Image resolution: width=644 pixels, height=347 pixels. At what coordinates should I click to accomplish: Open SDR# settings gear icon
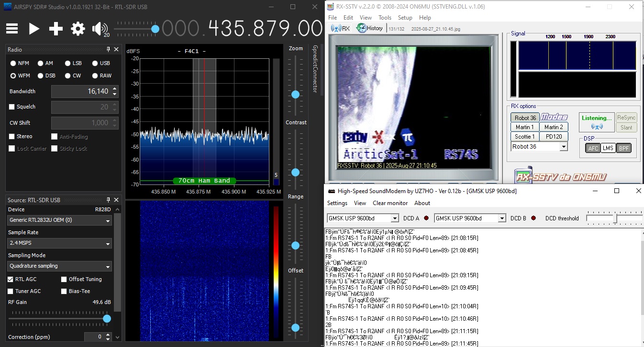point(78,29)
